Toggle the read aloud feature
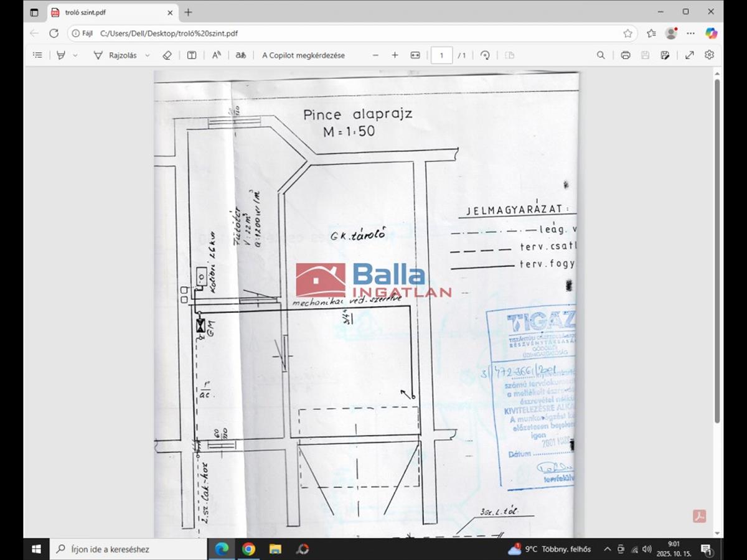The width and height of the screenshot is (747, 560). pyautogui.click(x=217, y=55)
